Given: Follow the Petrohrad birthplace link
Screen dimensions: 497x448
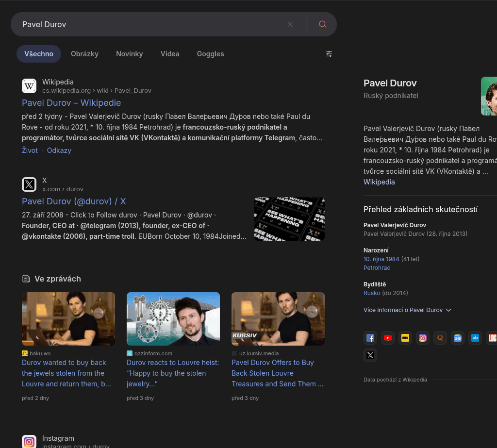Looking at the screenshot, I should click(377, 268).
